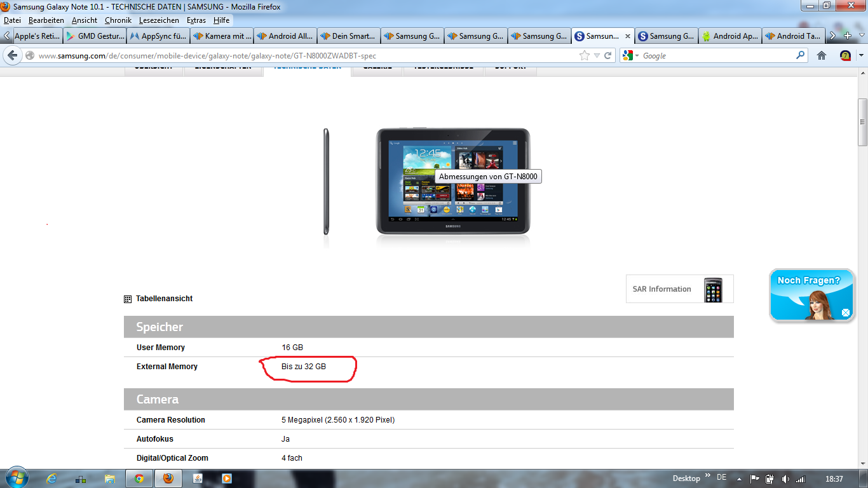This screenshot has width=868, height=488.
Task: Switch to the Kamera mit... tab
Action: pyautogui.click(x=222, y=36)
